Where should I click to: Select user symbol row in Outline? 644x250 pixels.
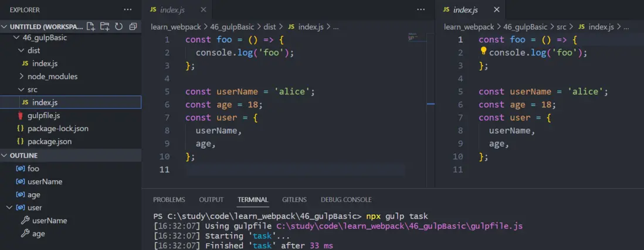[70, 207]
